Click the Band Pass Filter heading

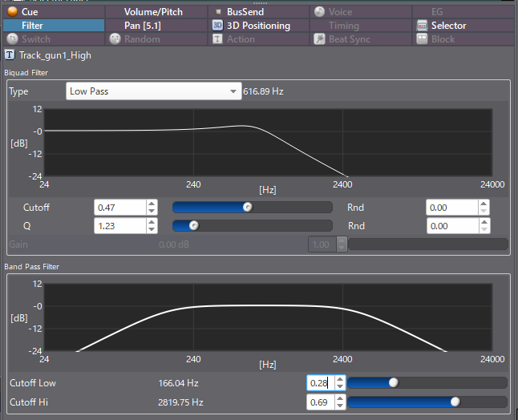(32, 266)
